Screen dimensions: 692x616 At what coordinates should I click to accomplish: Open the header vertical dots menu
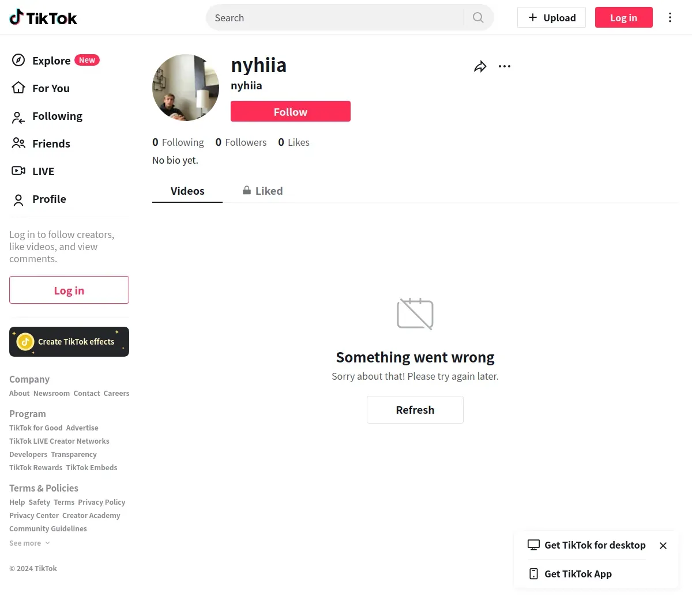coord(670,18)
